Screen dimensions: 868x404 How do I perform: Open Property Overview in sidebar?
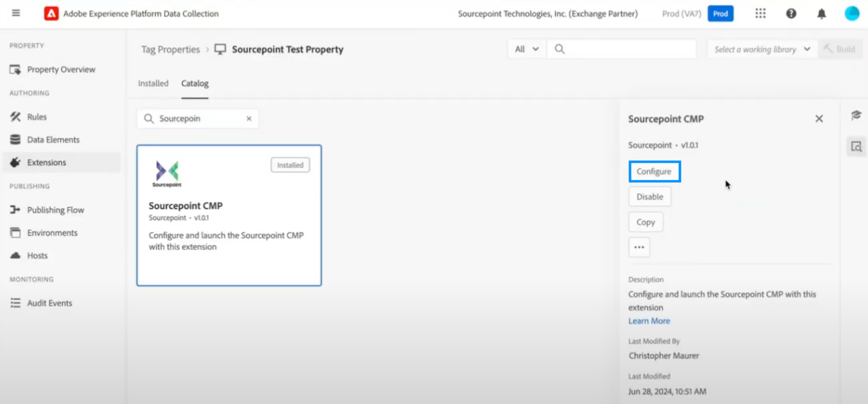click(61, 69)
